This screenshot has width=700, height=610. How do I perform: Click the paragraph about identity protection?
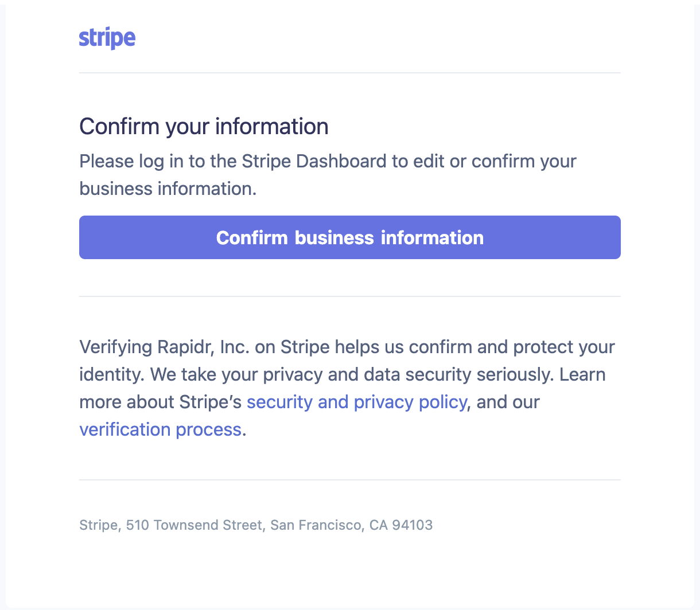[347, 388]
